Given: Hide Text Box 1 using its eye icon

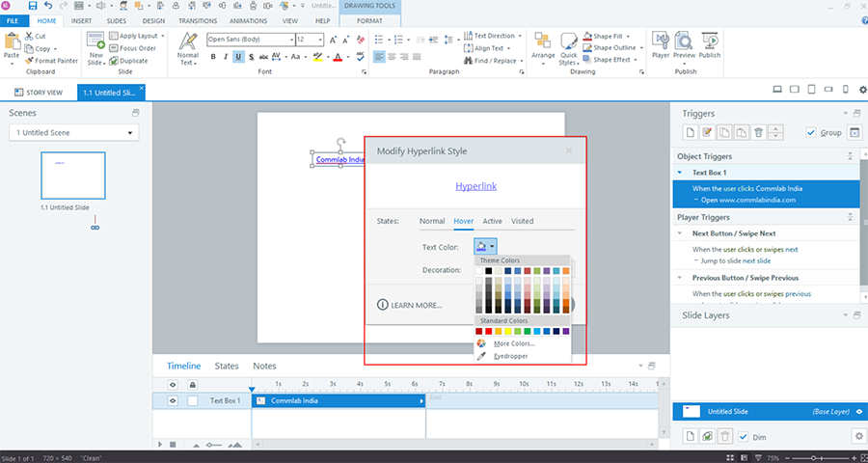Looking at the screenshot, I should [173, 400].
